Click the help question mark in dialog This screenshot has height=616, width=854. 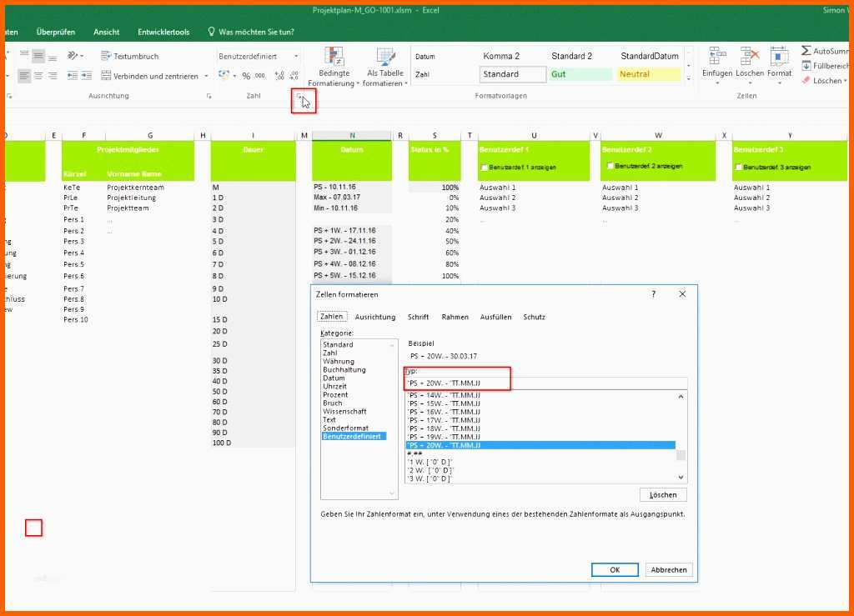654,294
